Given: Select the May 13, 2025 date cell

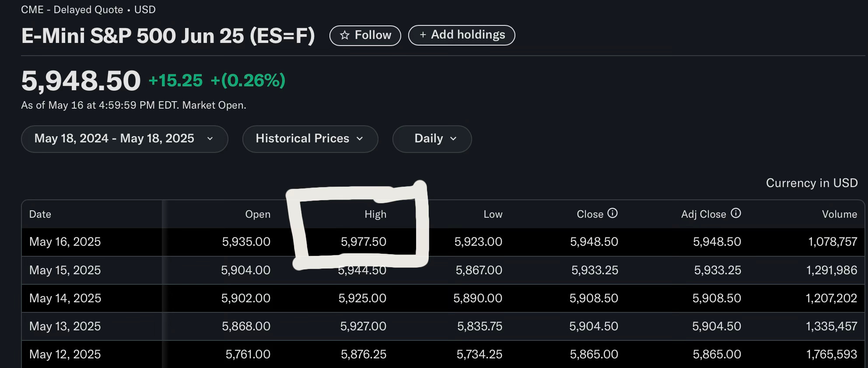Looking at the screenshot, I should click(x=65, y=326).
